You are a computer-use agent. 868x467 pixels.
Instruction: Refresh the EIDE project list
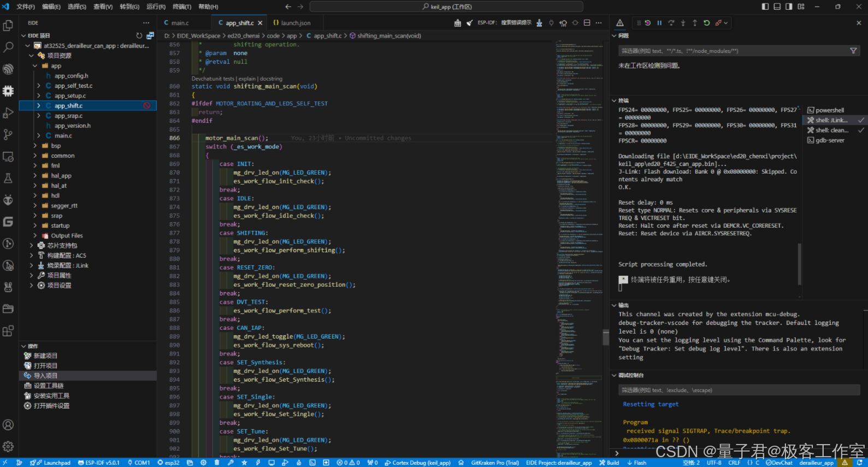(x=139, y=36)
